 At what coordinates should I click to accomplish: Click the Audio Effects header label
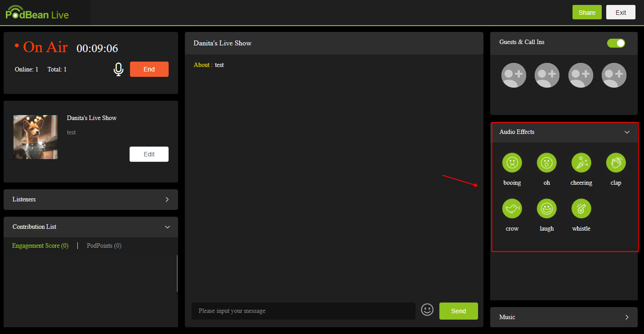(x=517, y=132)
